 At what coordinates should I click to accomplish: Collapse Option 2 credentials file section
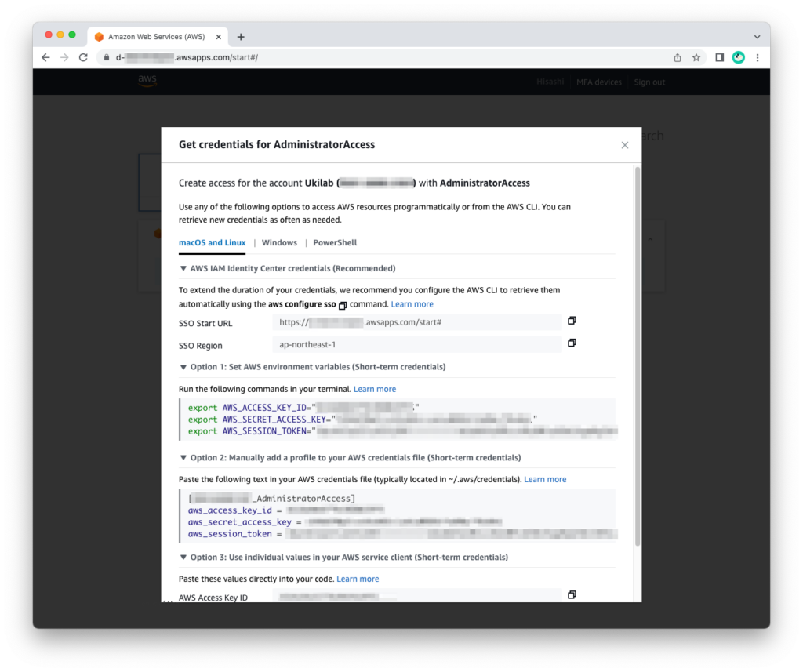[183, 458]
